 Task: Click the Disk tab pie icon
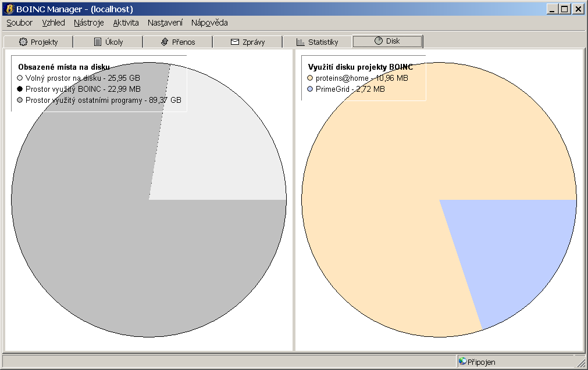379,41
